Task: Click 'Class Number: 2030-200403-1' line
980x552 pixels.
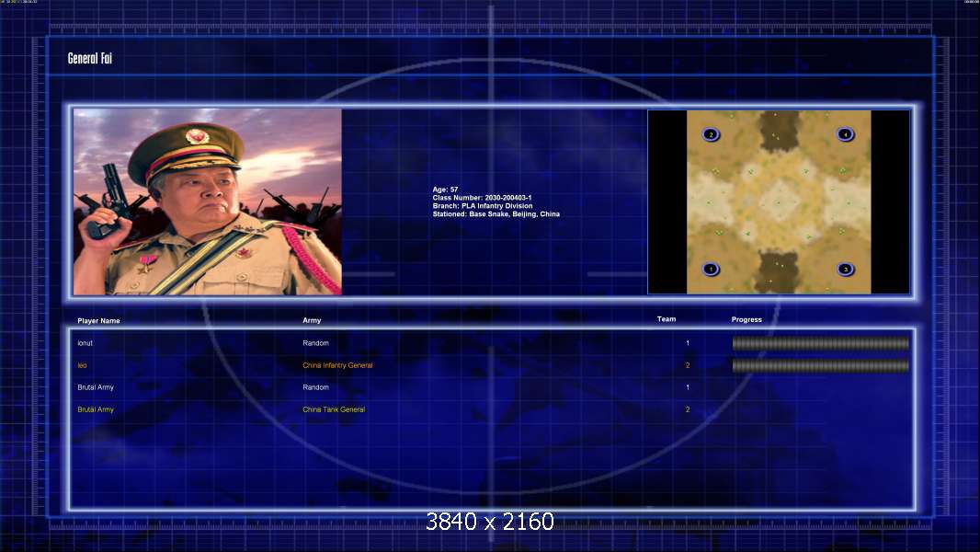Action: click(482, 198)
